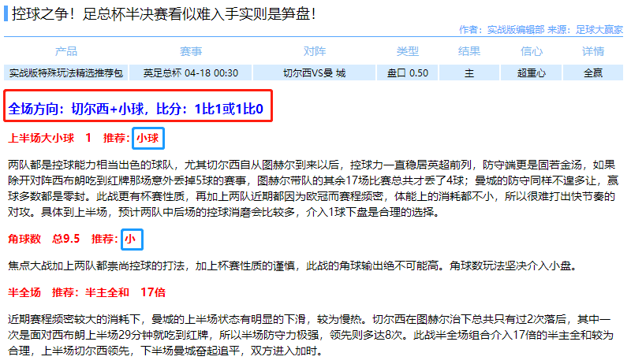
Task: Click cell 实战版特殊玩法精选推荐包
Action: click(66, 72)
